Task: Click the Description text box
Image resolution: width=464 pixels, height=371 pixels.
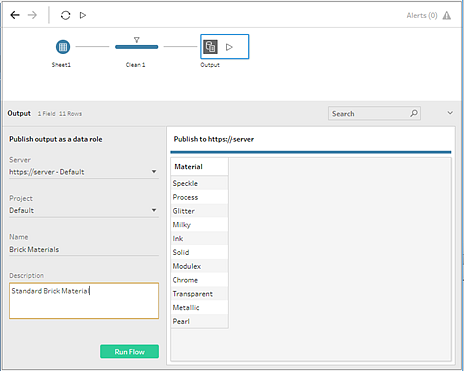Action: tap(84, 301)
